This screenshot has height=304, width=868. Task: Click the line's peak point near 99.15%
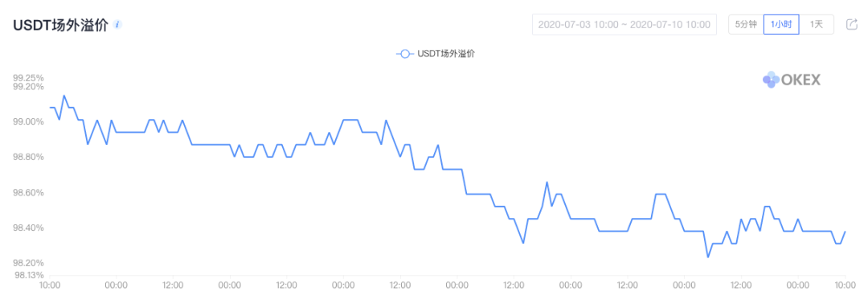point(64,95)
